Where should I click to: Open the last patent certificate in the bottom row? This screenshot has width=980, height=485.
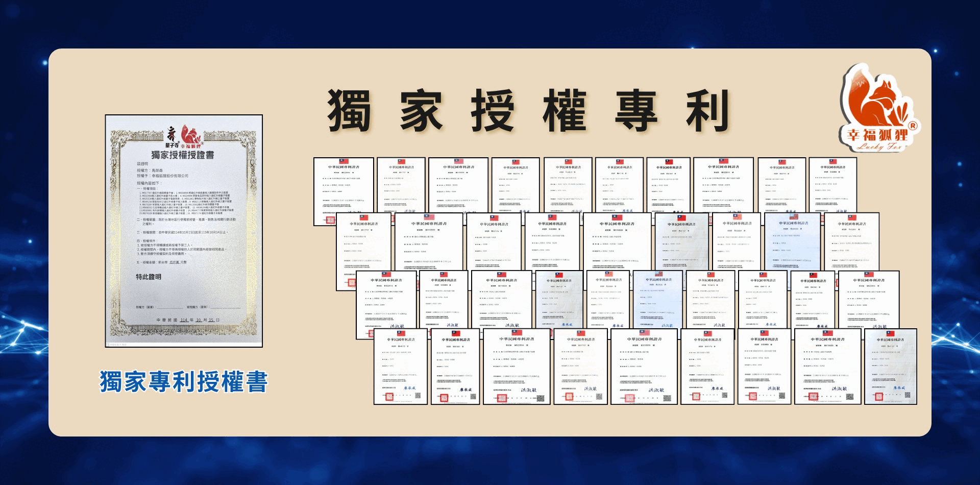890,367
